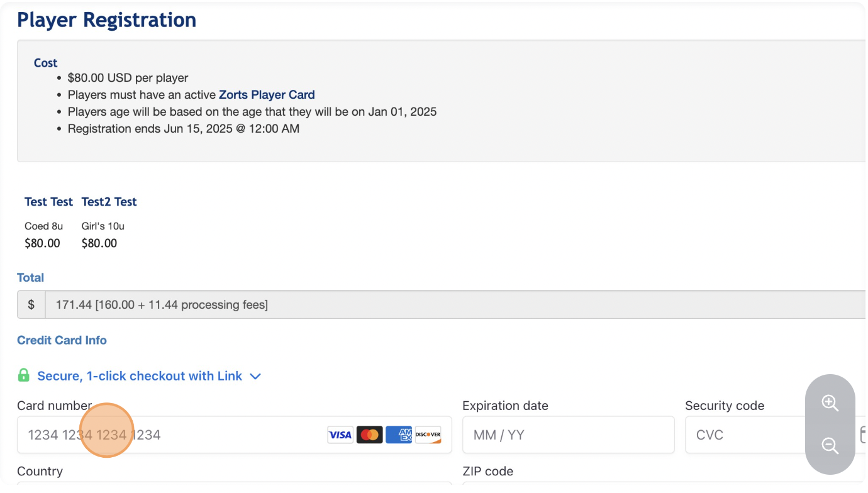Click the zoom in magnifier icon
868x493 pixels.
point(830,403)
